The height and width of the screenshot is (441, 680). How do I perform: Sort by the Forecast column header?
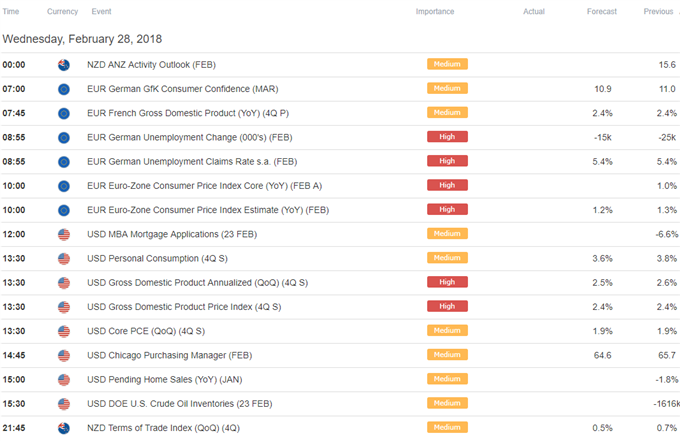602,12
